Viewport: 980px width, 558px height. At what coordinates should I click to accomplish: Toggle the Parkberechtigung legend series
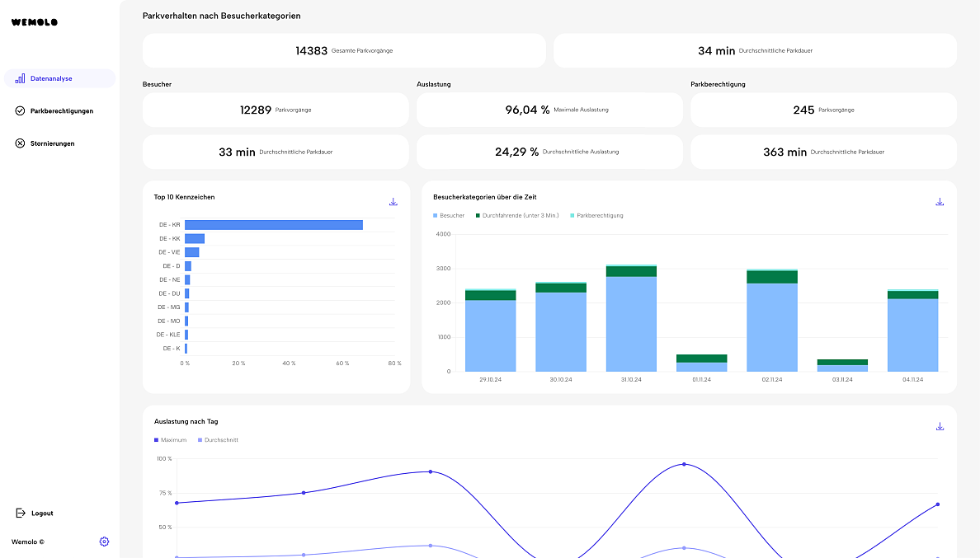click(596, 216)
